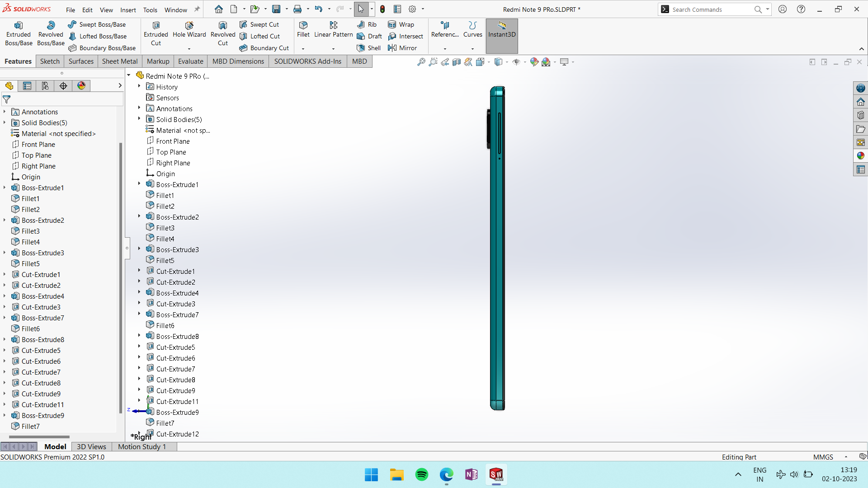Click the Windows Start button
The height and width of the screenshot is (488, 868).
(372, 474)
